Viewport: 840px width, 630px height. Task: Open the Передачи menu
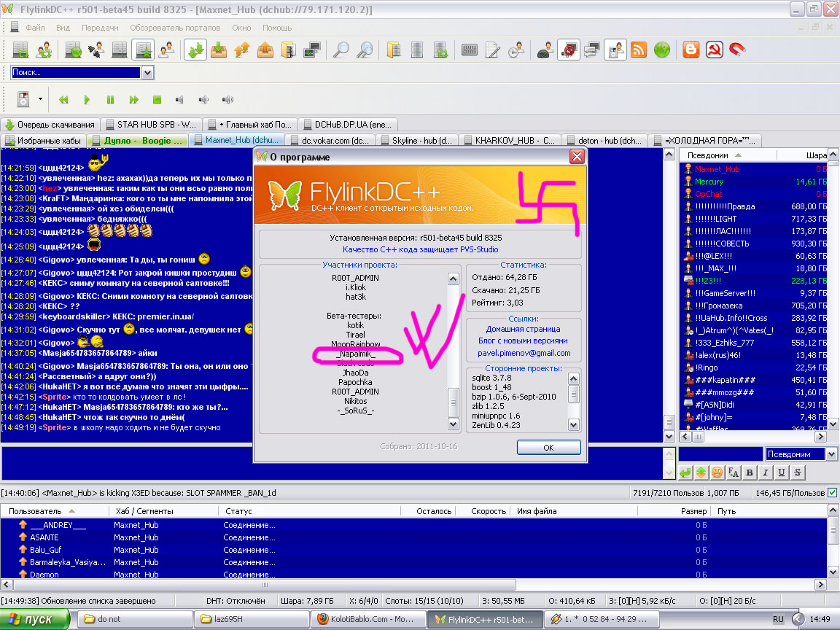pos(100,28)
